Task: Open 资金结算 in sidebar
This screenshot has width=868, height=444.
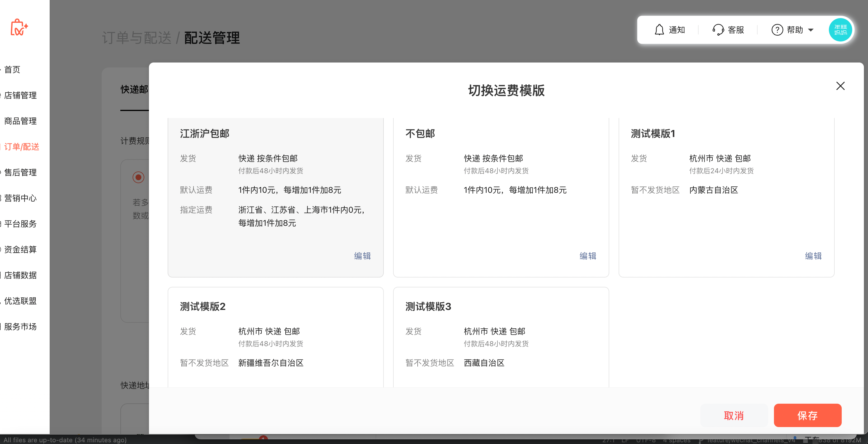Action: pyautogui.click(x=20, y=249)
